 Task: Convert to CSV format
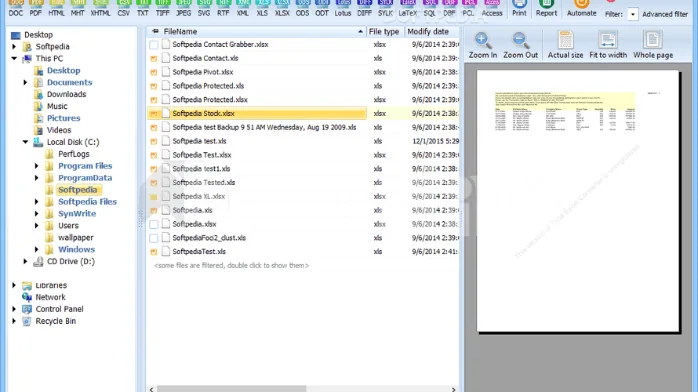pos(123,8)
